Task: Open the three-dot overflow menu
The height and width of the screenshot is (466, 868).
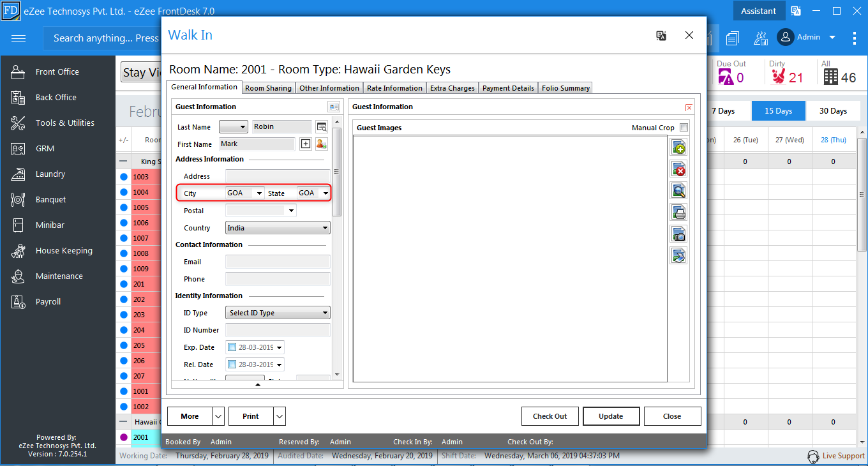Action: [x=855, y=38]
